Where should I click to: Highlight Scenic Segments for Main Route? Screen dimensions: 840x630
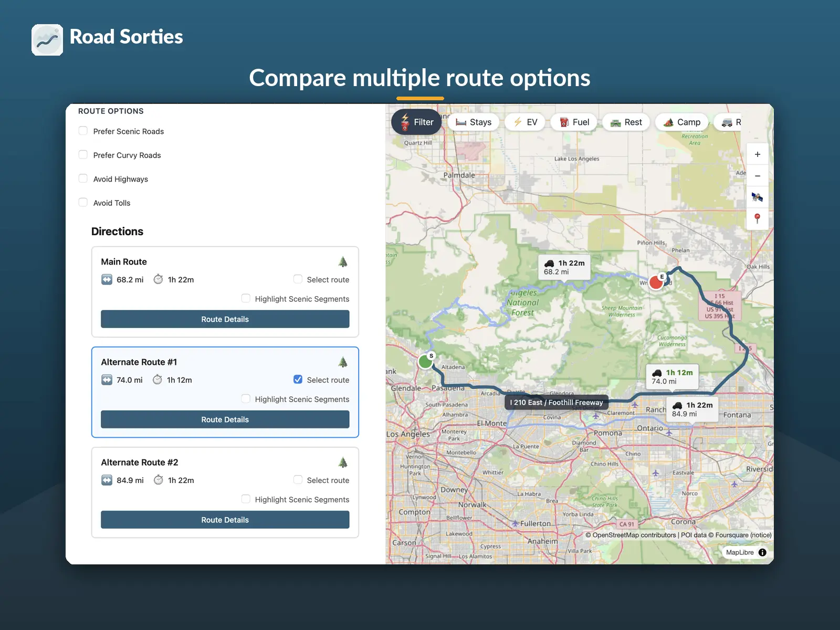[246, 298]
